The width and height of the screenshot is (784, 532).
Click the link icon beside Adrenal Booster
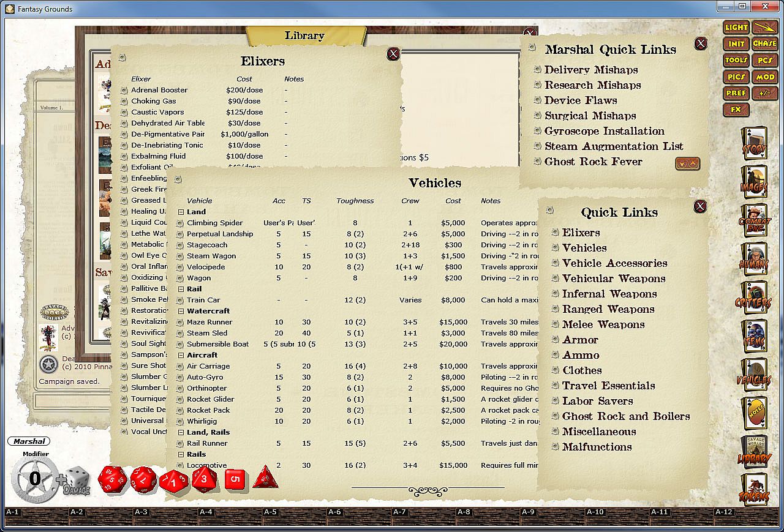[124, 90]
